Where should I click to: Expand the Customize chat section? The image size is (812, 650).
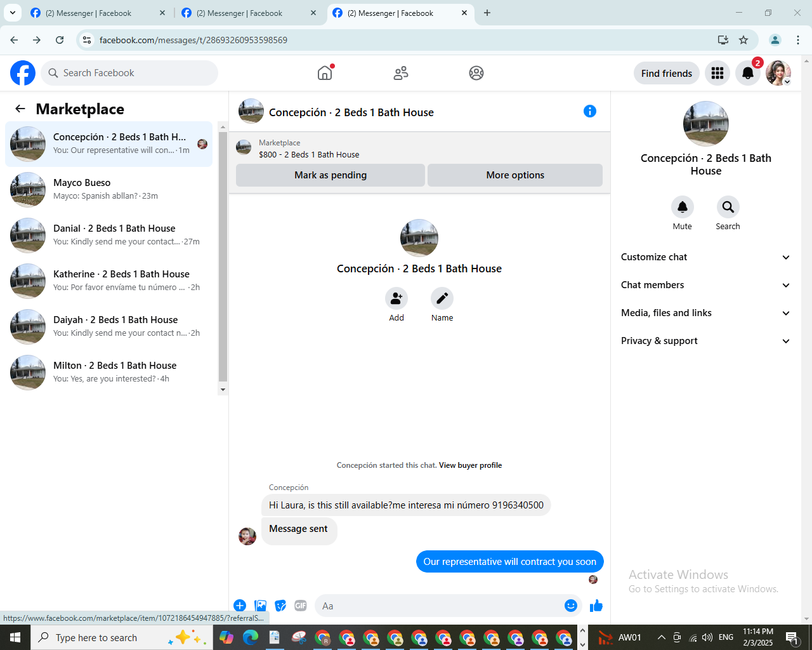(706, 257)
